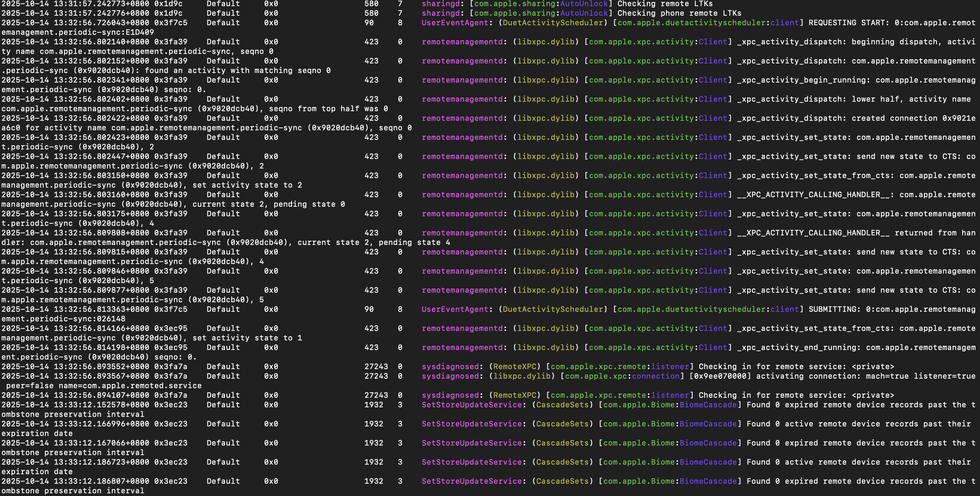This screenshot has height=496, width=980.
Task: Click 'set activity state to 2' text
Action: click(247, 185)
